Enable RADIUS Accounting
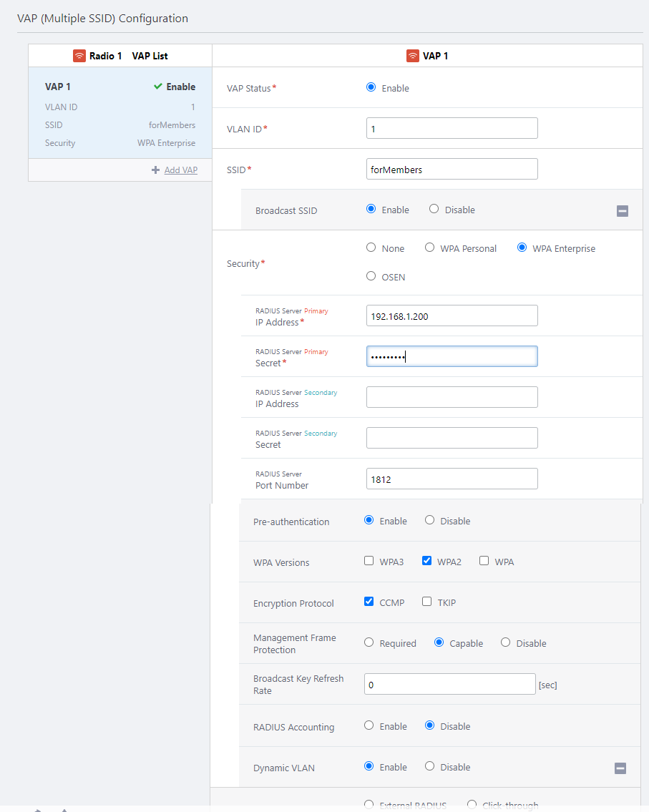649x812 pixels. (x=369, y=725)
